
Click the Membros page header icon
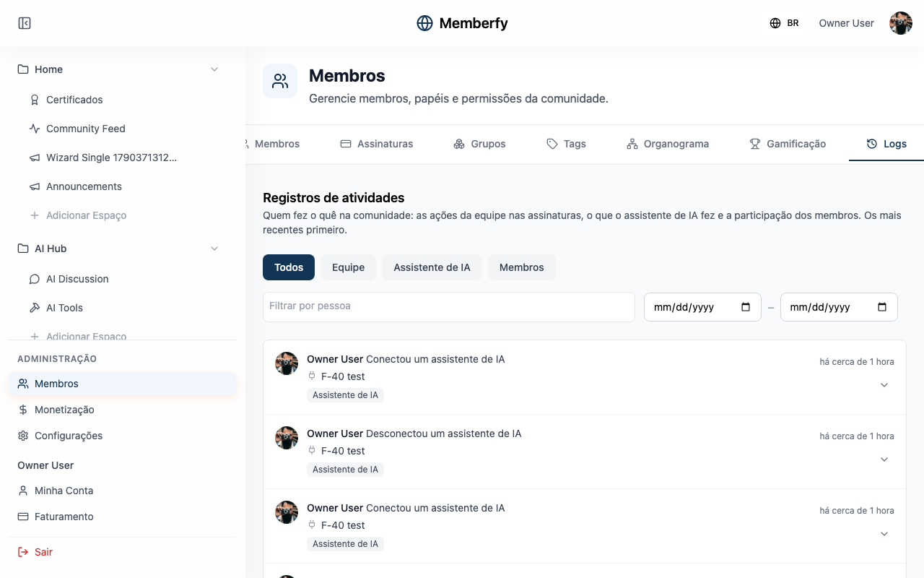coord(280,81)
